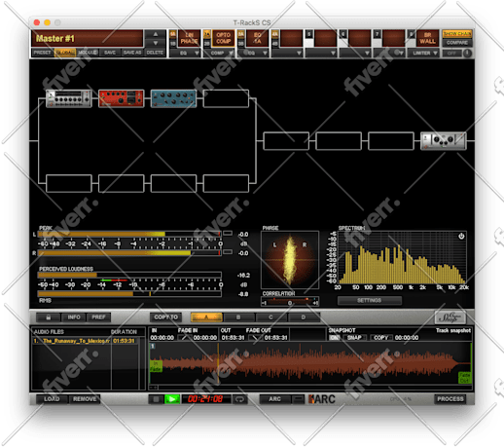504x447 pixels.
Task: Select The_Runaway_To_Mexico audio file row
Action: [86, 341]
